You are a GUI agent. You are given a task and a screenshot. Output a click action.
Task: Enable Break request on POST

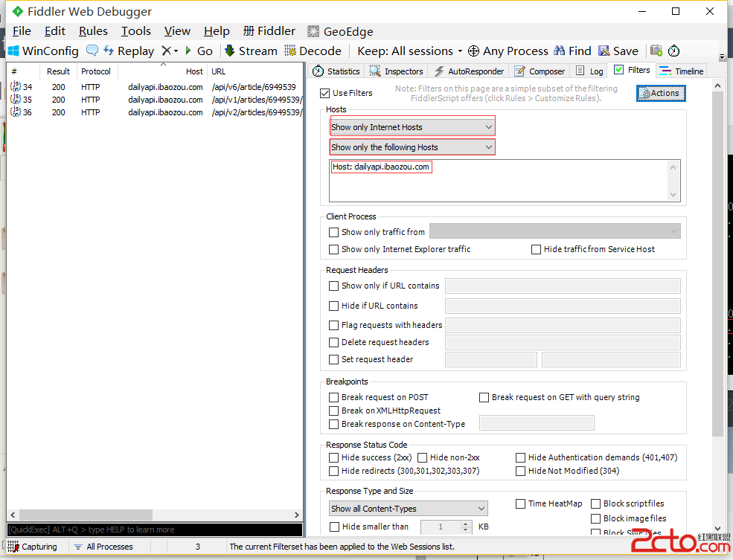pos(334,397)
